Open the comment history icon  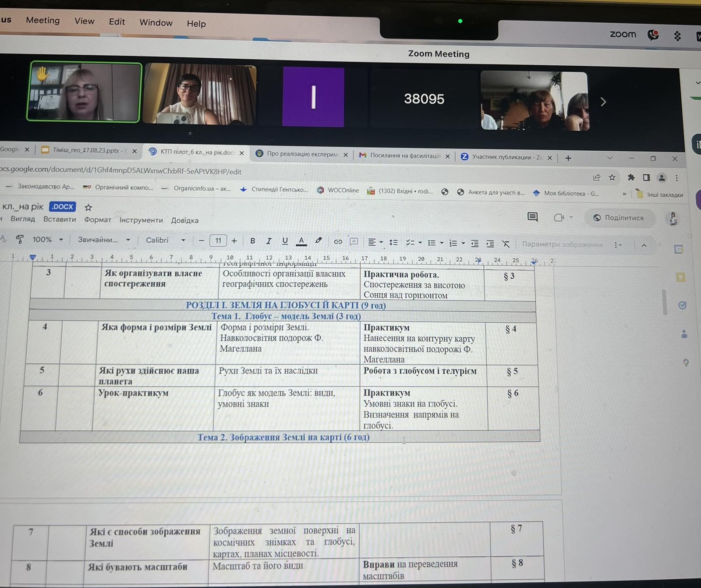532,217
